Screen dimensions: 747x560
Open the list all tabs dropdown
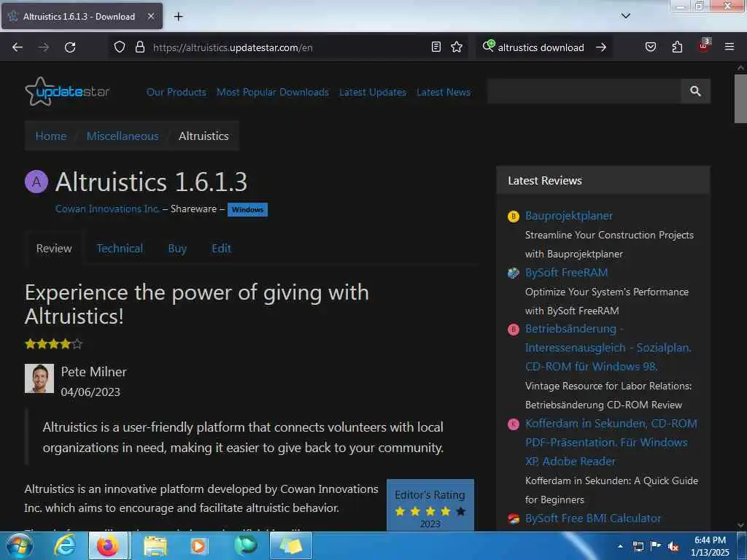click(x=625, y=16)
